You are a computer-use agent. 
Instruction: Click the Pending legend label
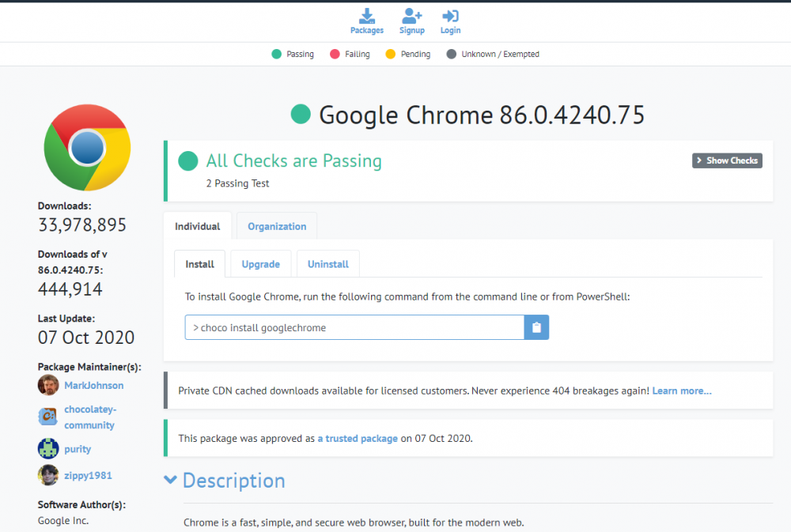pos(416,54)
